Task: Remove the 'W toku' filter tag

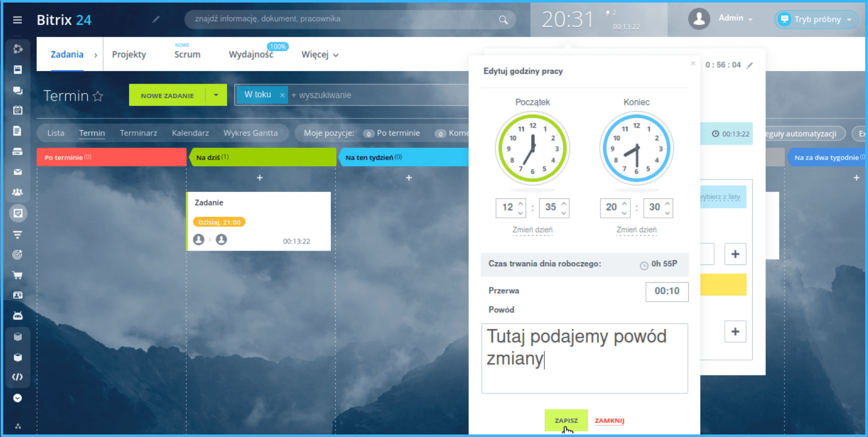Action: tap(282, 95)
